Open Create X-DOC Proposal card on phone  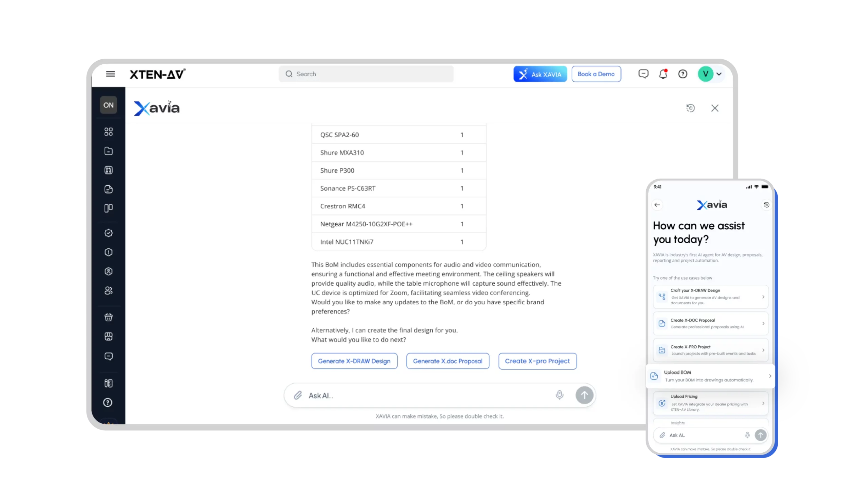[x=710, y=323]
